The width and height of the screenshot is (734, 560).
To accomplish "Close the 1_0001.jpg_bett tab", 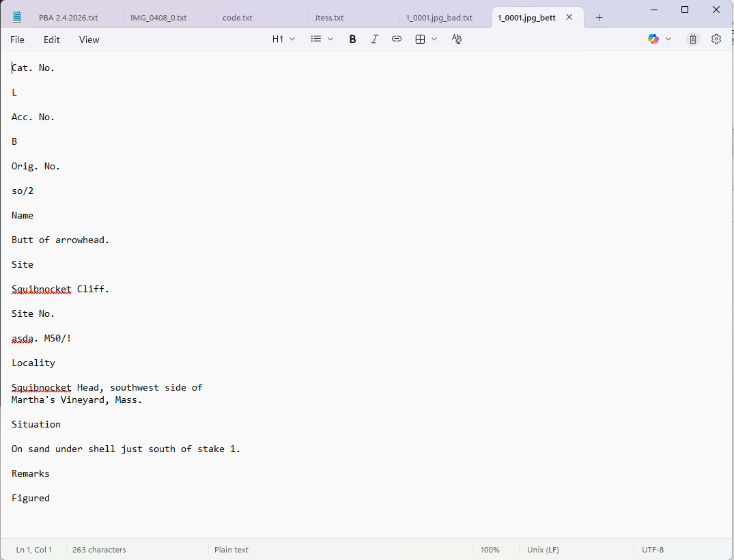I will click(569, 18).
